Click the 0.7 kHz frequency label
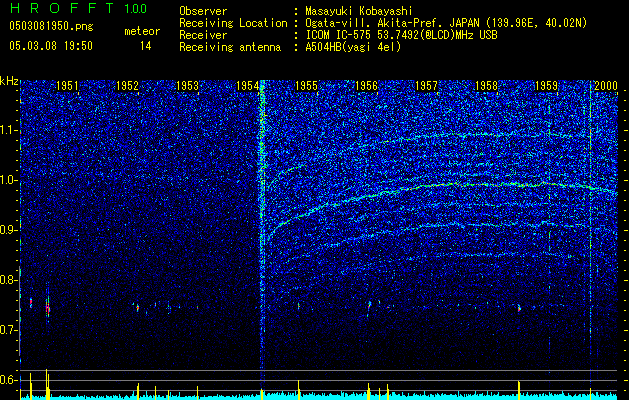 [9, 330]
